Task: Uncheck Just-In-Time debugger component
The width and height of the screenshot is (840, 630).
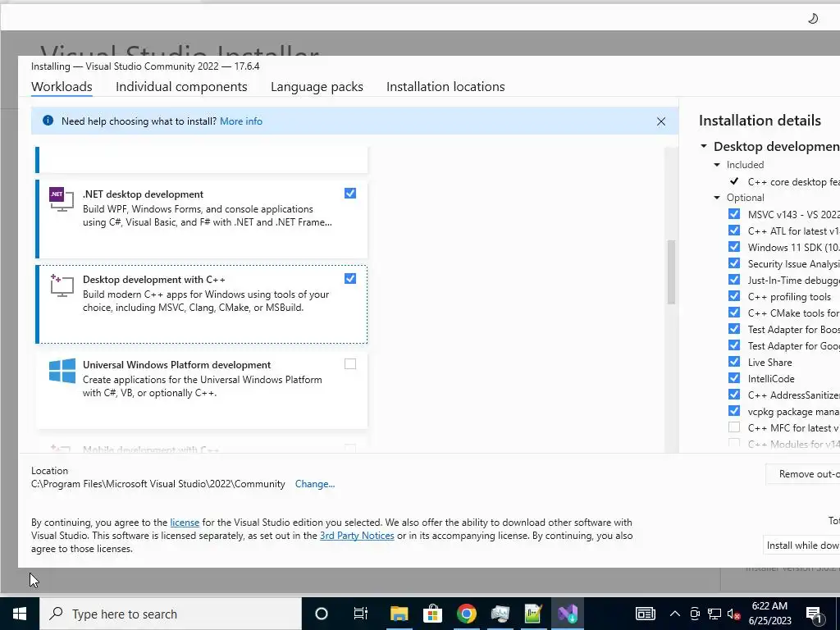Action: (x=734, y=280)
